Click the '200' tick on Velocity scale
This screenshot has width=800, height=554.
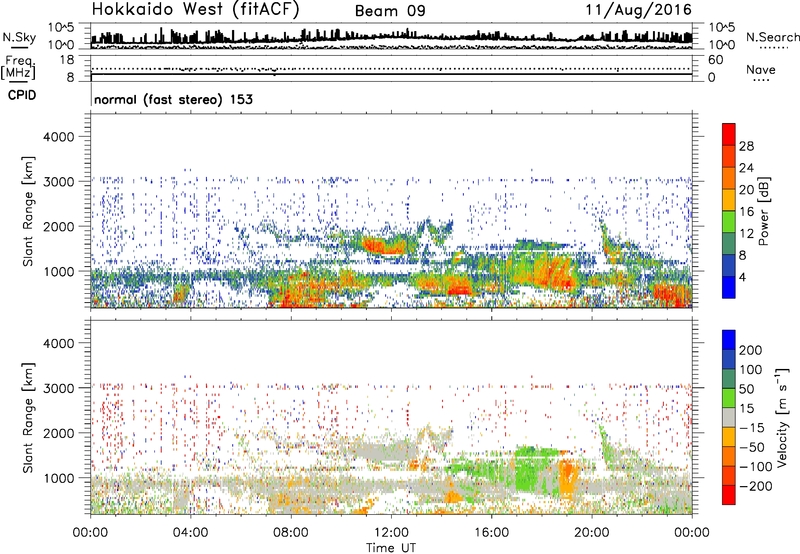point(750,350)
